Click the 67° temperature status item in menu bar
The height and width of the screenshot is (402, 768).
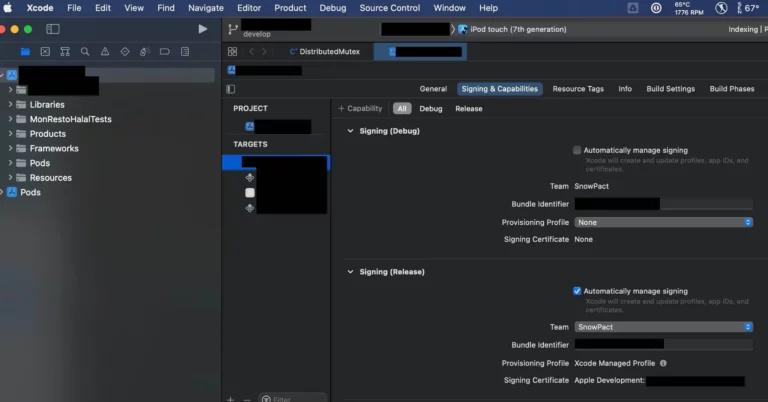pos(748,8)
